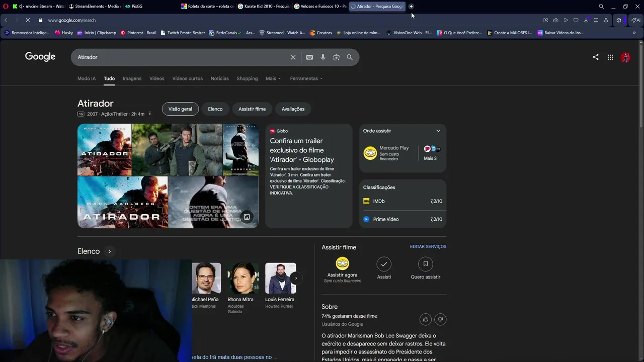Open the Prime Video rating row
The width and height of the screenshot is (644, 362).
click(x=403, y=219)
